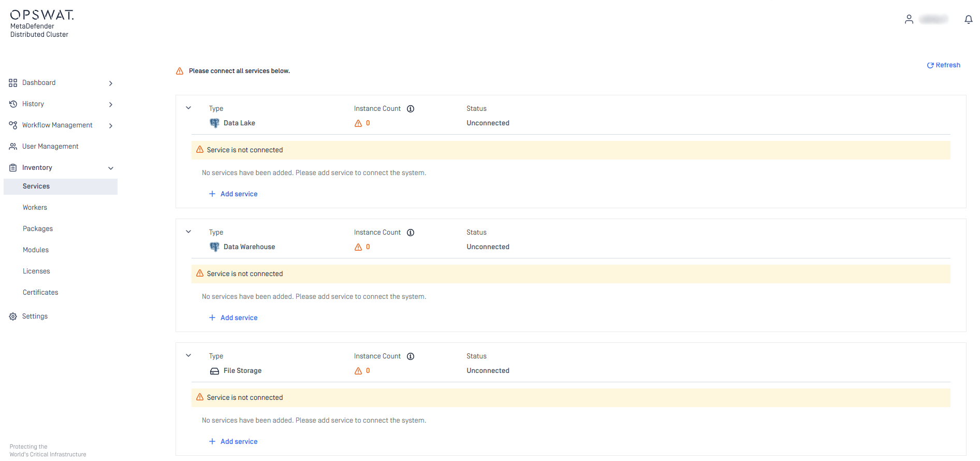Click the OPSWAT logo
The image size is (980, 461).
pos(42,15)
